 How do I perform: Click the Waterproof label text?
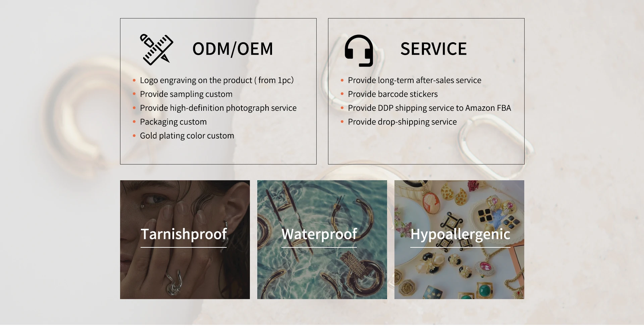click(x=319, y=234)
